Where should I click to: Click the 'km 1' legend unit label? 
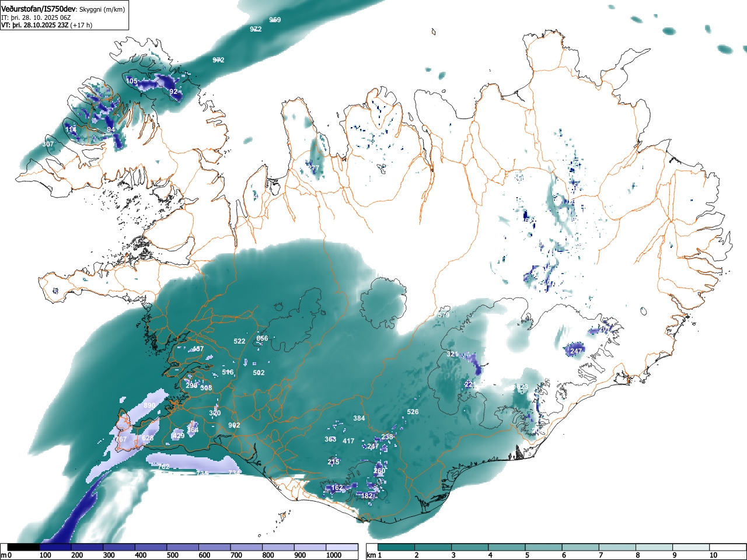tap(374, 555)
